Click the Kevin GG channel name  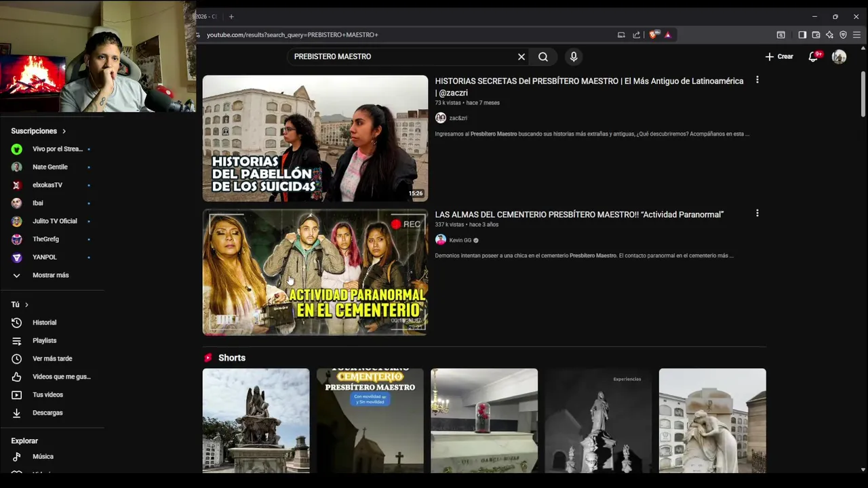coord(460,241)
